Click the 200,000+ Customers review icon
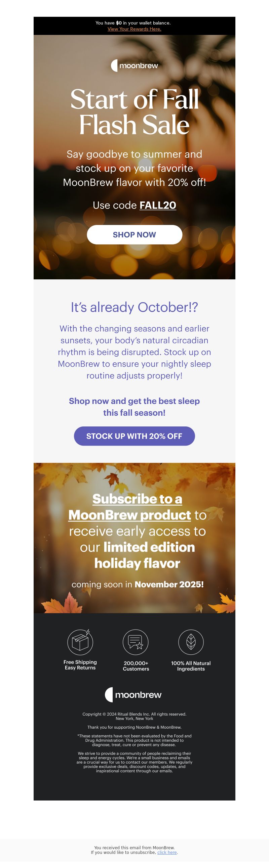The image size is (269, 868). (136, 642)
